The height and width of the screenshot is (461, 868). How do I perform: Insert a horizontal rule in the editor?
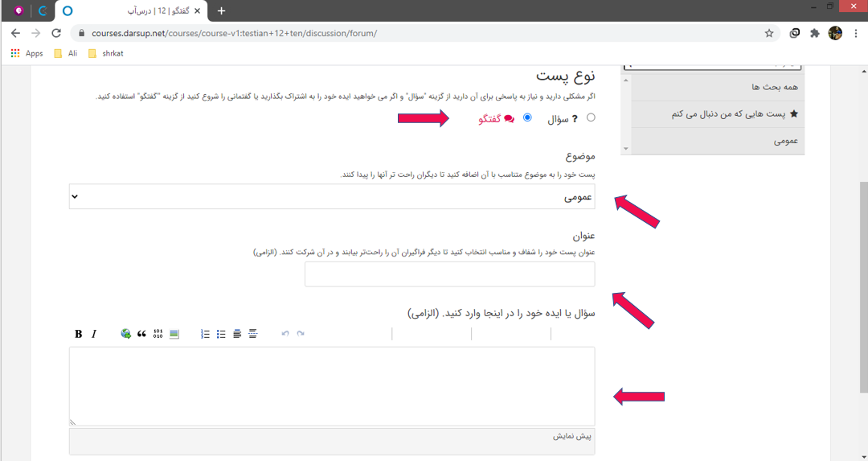pyautogui.click(x=252, y=334)
